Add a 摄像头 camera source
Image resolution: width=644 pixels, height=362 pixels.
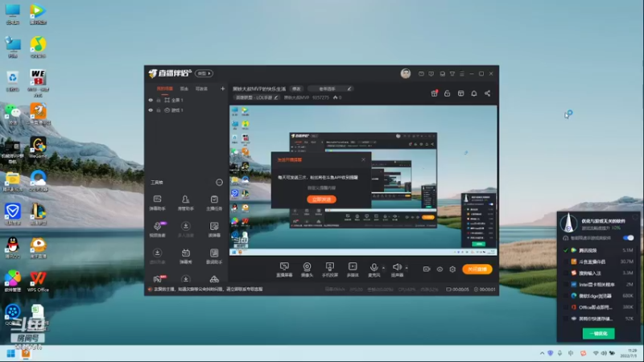(x=307, y=269)
